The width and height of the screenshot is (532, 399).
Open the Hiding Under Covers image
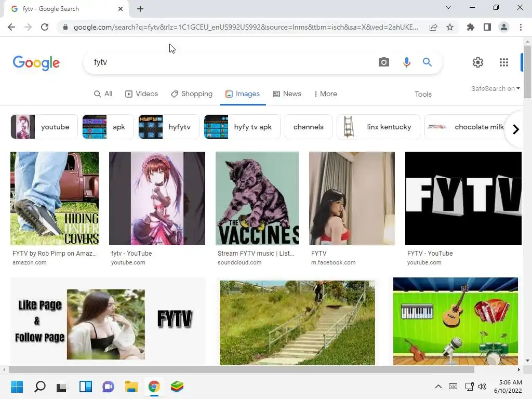coord(55,198)
